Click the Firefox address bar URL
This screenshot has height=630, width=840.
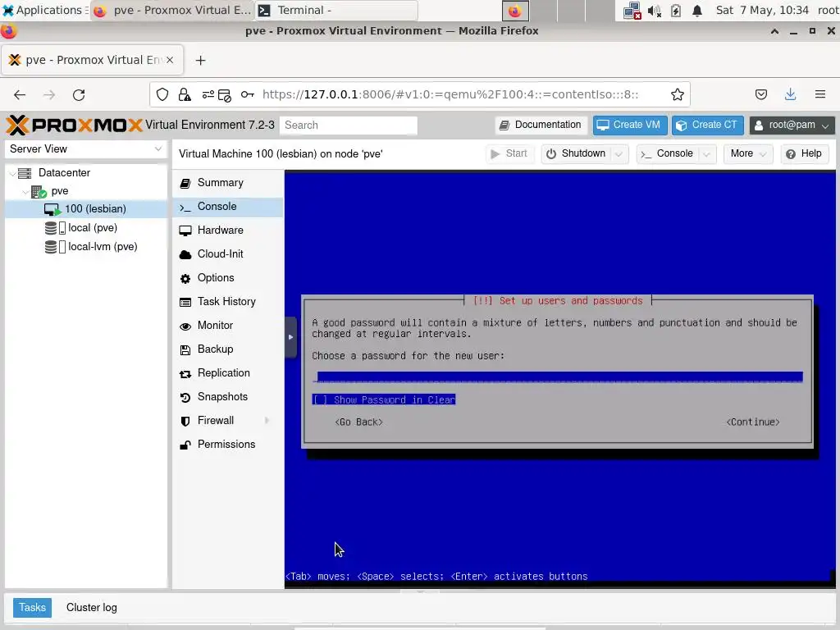pyautogui.click(x=450, y=95)
